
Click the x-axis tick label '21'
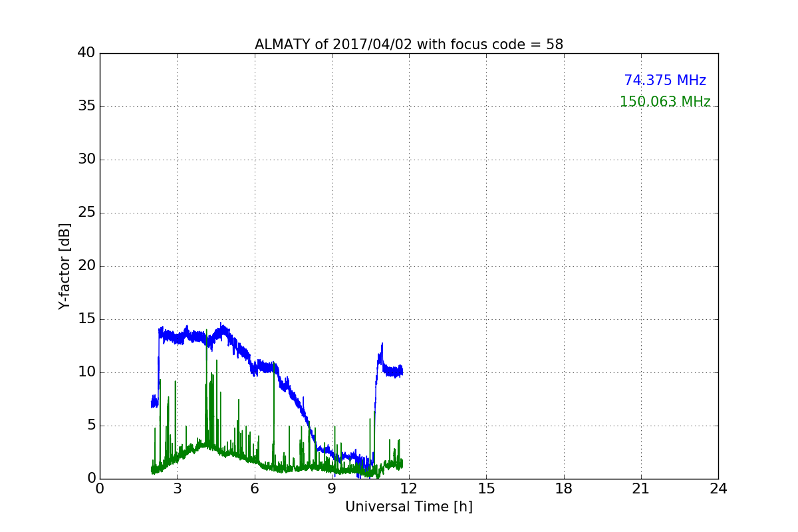(641, 489)
